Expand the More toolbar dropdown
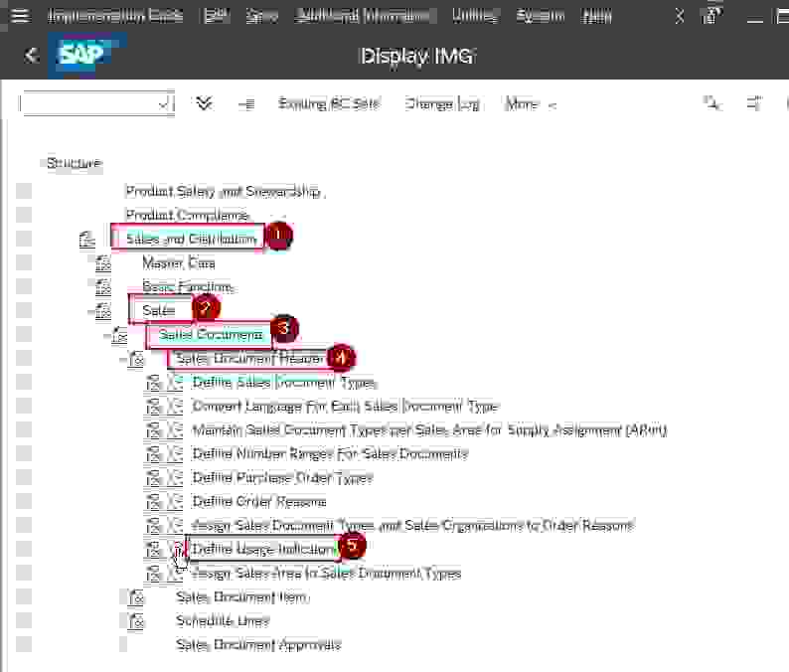 (x=531, y=103)
